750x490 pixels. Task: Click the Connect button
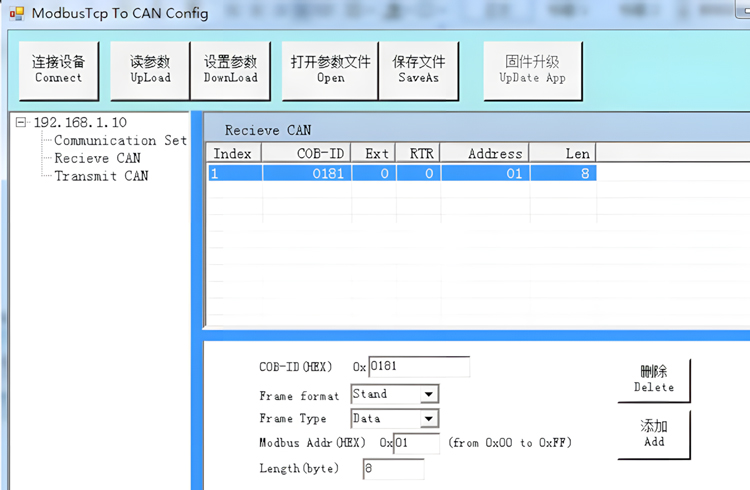point(58,70)
